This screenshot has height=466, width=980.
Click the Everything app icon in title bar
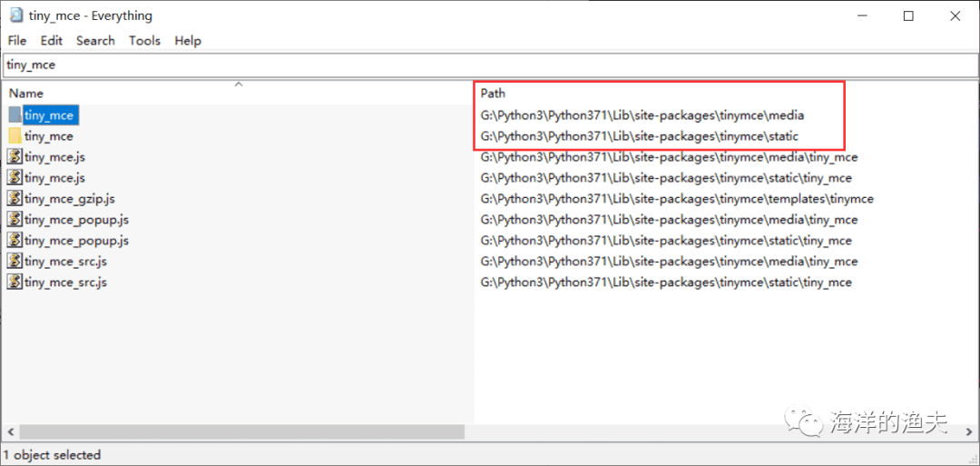tap(15, 15)
